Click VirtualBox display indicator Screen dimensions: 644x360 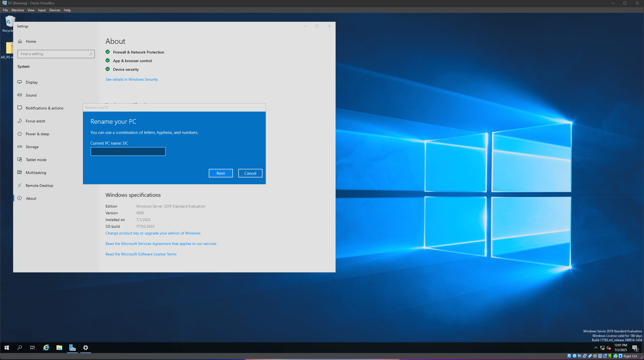point(600,356)
